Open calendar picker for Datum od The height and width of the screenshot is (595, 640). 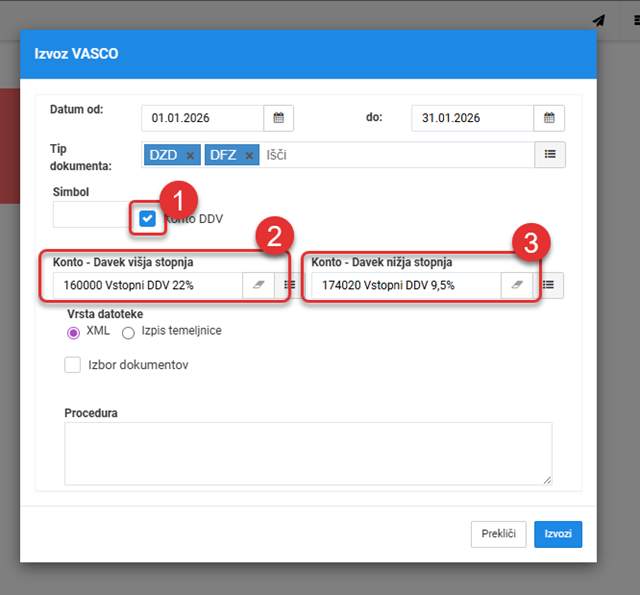[278, 118]
